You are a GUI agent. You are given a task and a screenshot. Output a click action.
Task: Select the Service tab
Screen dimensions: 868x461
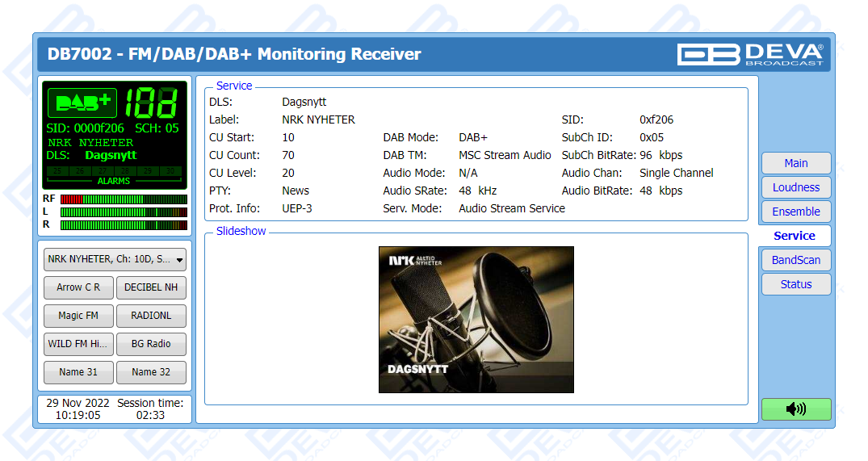pyautogui.click(x=795, y=236)
